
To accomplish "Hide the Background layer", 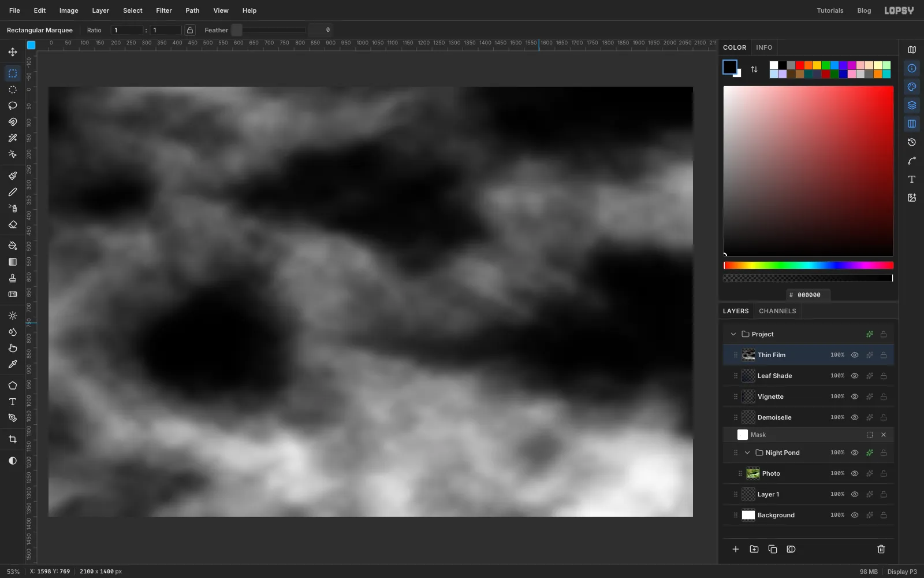I will click(855, 515).
